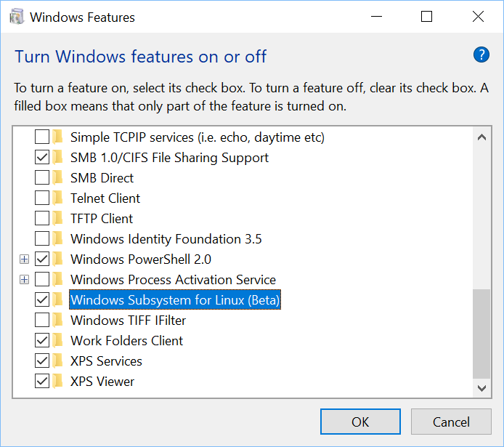Click the folder icon beside SMB Direct
Viewport: 504px width, 447px height.
[57, 178]
